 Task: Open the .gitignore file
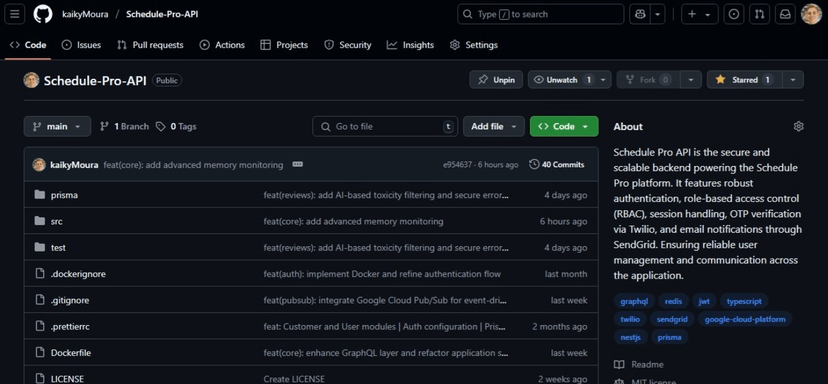coord(70,300)
